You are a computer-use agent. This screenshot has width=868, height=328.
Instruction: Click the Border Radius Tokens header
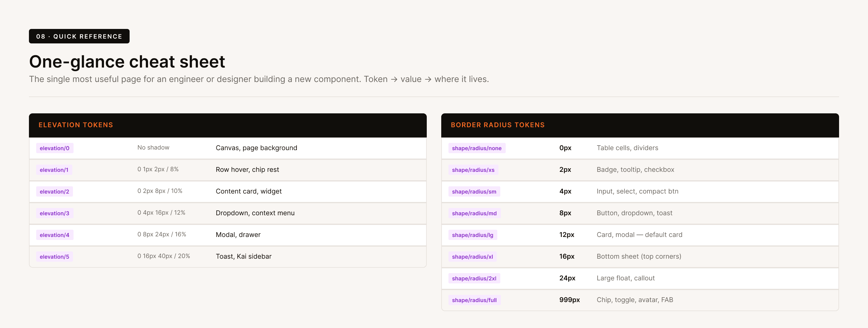coord(640,125)
